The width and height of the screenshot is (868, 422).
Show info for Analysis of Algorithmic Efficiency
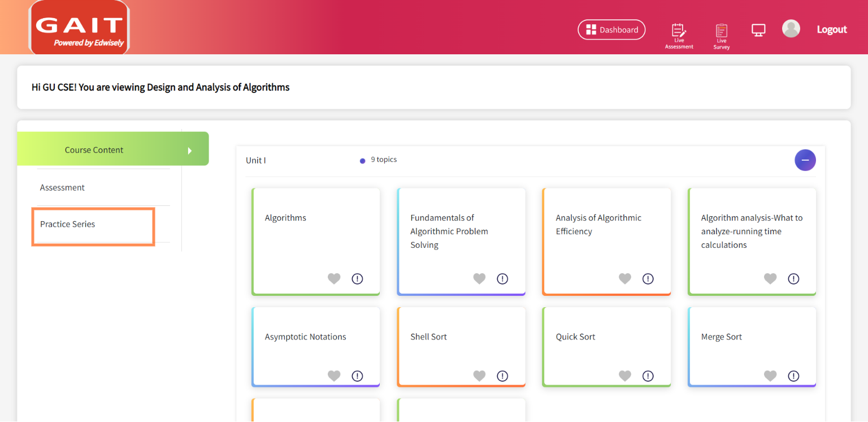point(648,278)
